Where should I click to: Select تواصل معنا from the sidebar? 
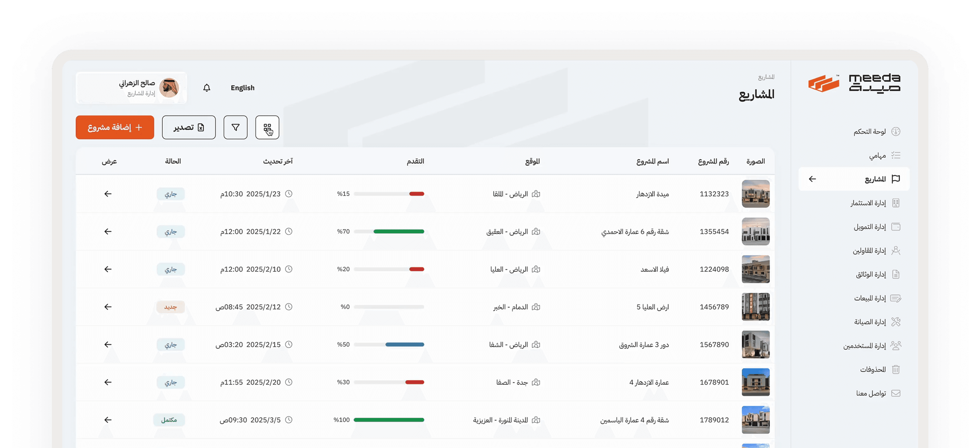click(x=896, y=393)
